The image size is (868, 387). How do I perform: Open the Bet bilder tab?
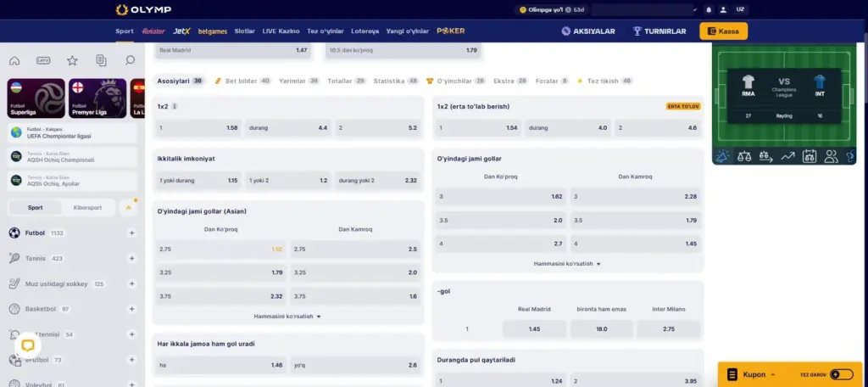click(x=243, y=81)
